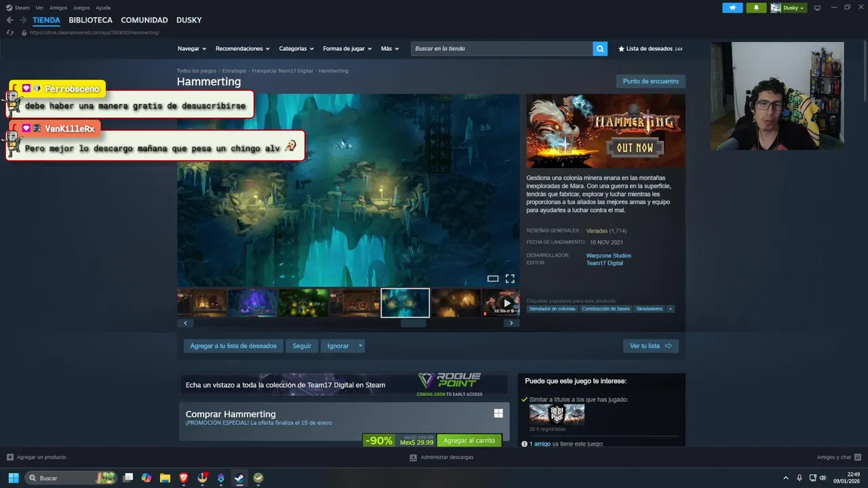868x488 pixels.
Task: Click the Steam icon in the taskbar
Action: point(239,478)
